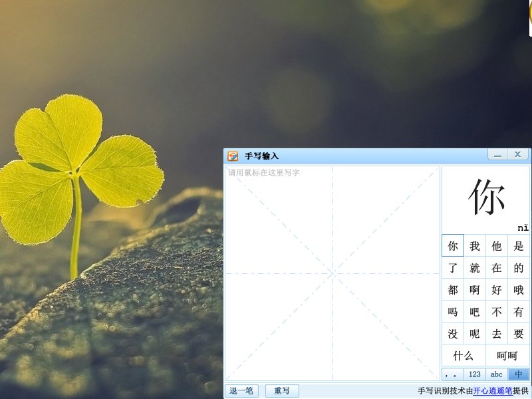Select candidate character 好
Image resolution: width=532 pixels, height=399 pixels.
pyautogui.click(x=496, y=290)
